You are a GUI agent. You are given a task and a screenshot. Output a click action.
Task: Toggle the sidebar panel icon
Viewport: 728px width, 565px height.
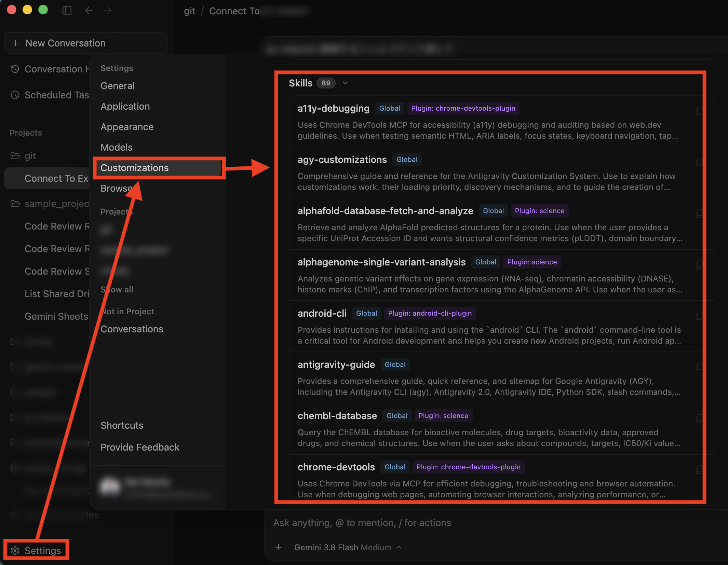[67, 10]
